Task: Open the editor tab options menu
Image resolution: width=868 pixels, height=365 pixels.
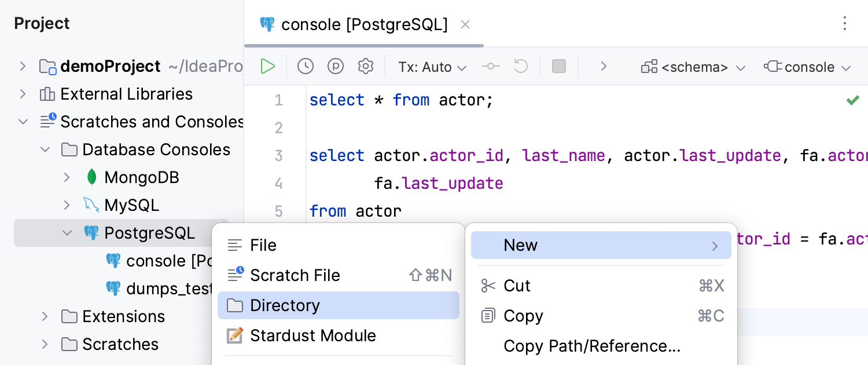Action: click(845, 23)
